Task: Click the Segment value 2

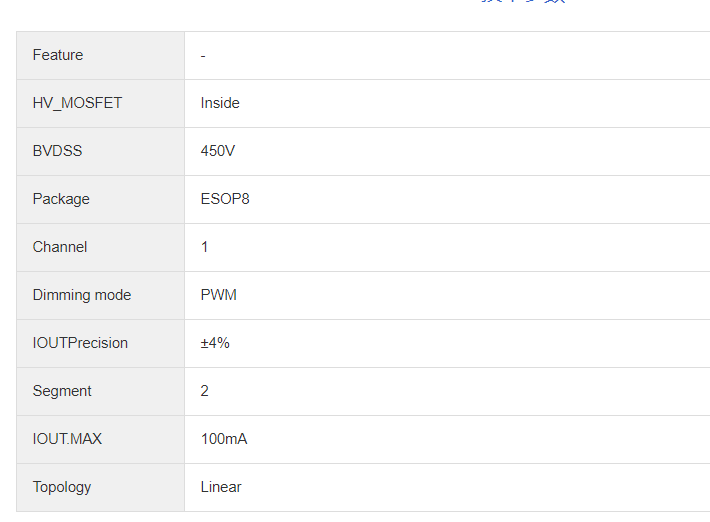Action: [205, 391]
